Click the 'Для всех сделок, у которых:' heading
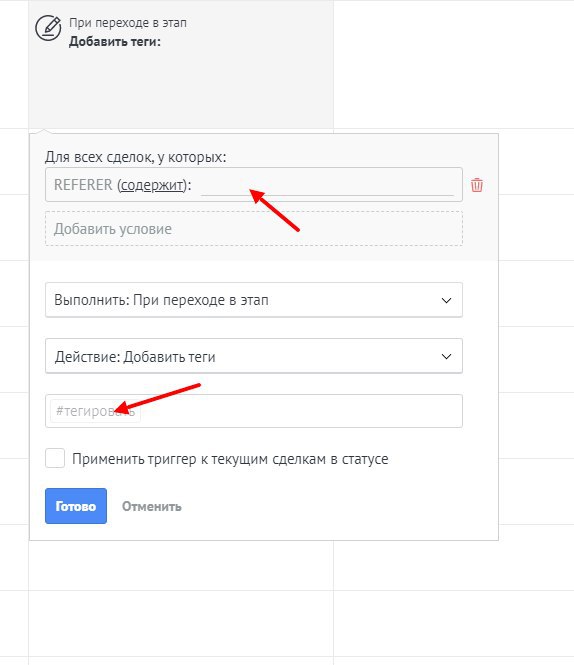Screen dimensions: 574x665 click(x=136, y=157)
